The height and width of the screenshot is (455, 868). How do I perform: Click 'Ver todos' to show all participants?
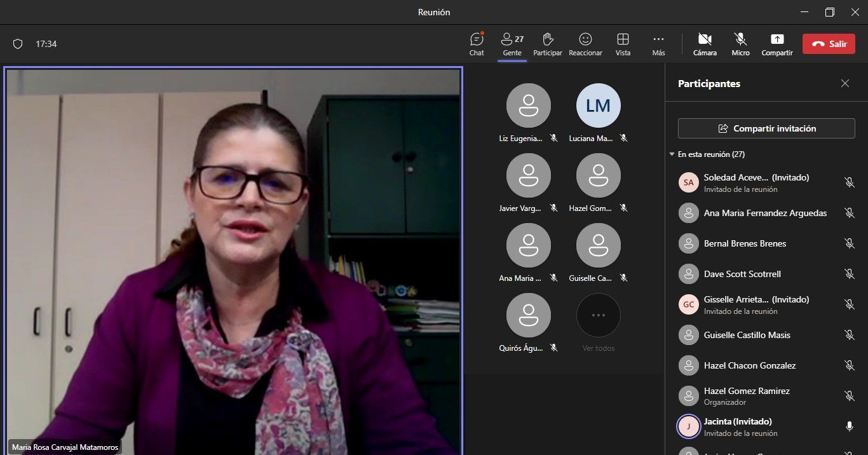point(598,323)
